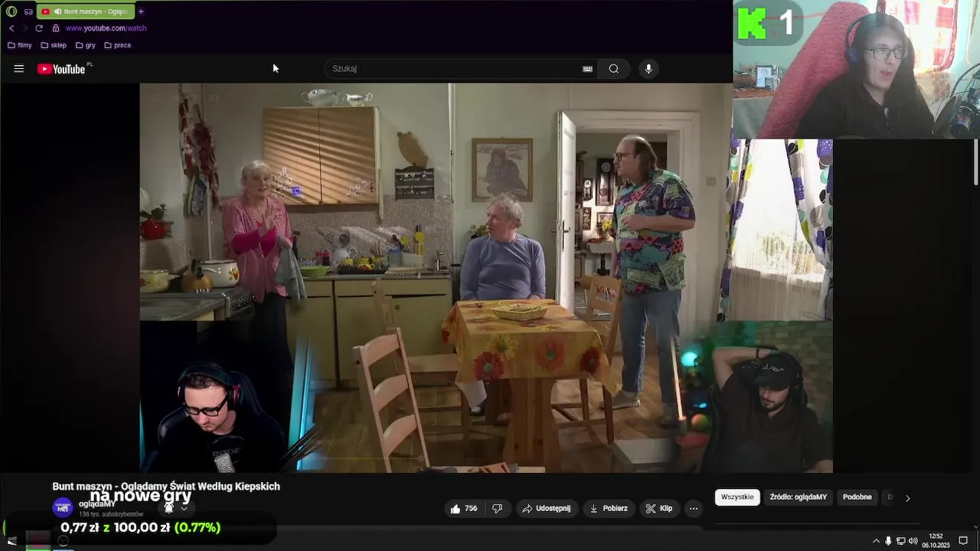
Task: Open the 'praca' bookmarks folder
Action: pos(117,45)
